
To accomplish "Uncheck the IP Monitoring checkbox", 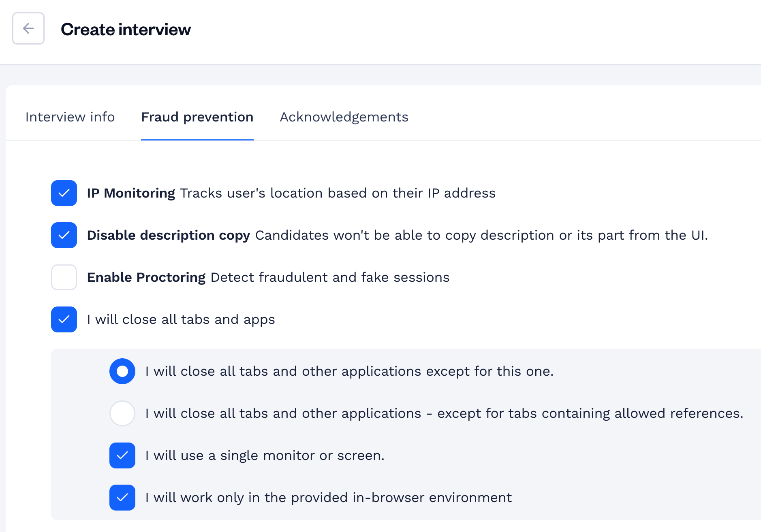I will (x=64, y=193).
